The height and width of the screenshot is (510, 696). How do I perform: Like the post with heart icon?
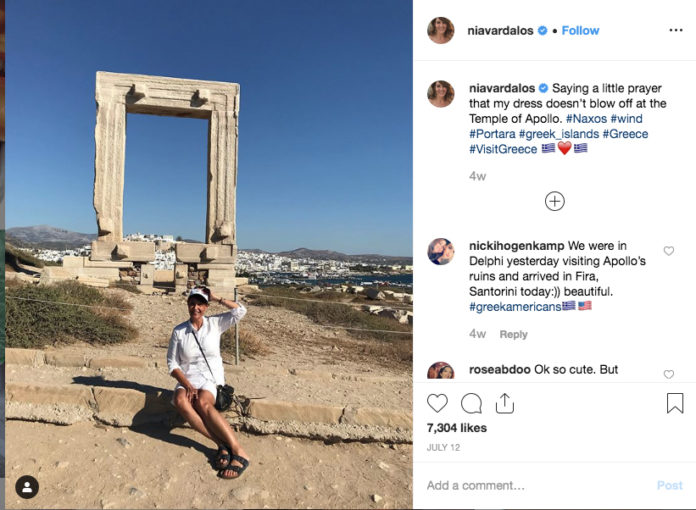pyautogui.click(x=438, y=403)
